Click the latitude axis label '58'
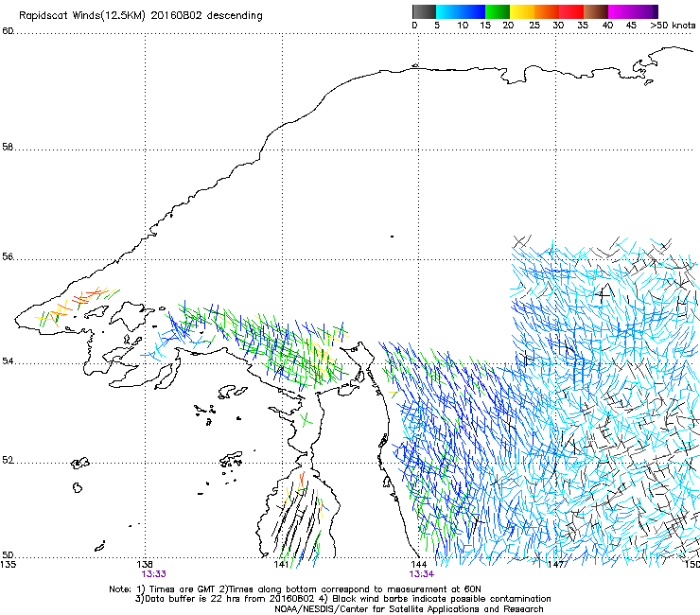Image resolution: width=700 pixels, height=615 pixels. 8,147
